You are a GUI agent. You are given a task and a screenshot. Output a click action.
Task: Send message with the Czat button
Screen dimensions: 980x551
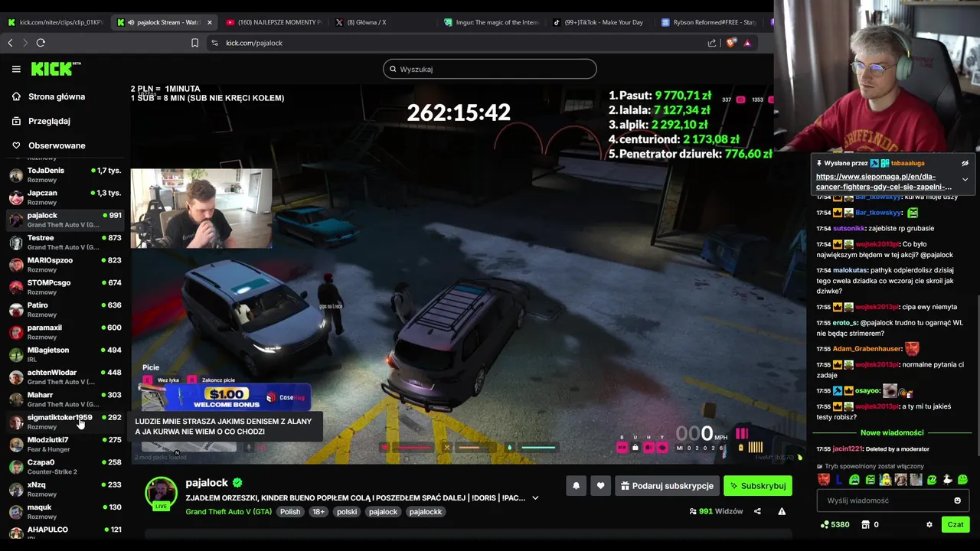955,524
